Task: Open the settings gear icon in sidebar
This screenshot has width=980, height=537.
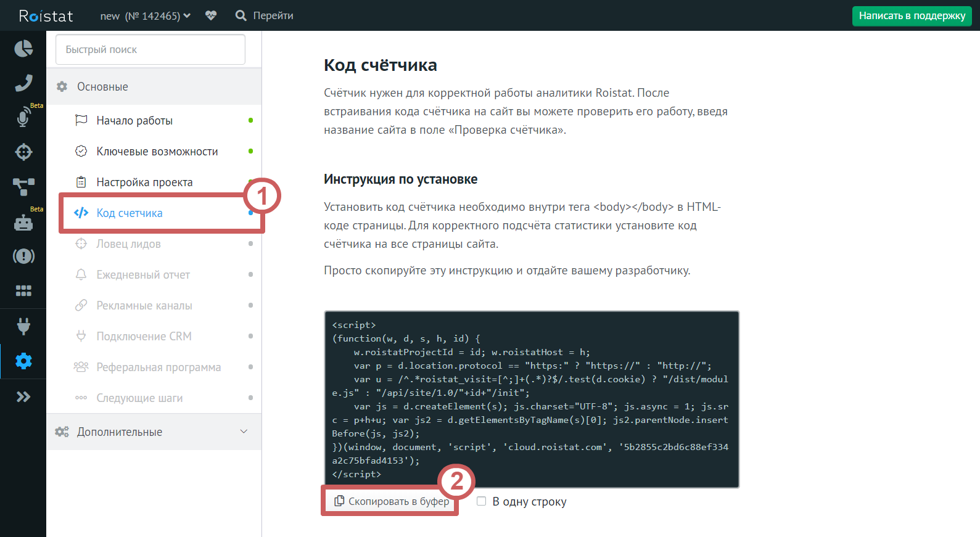Action: tap(23, 361)
